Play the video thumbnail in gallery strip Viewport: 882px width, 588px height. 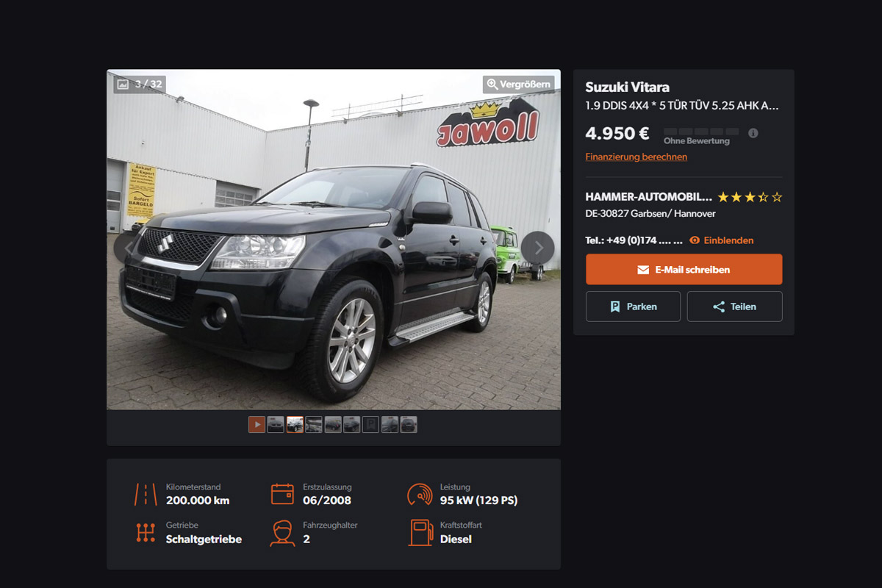257,424
